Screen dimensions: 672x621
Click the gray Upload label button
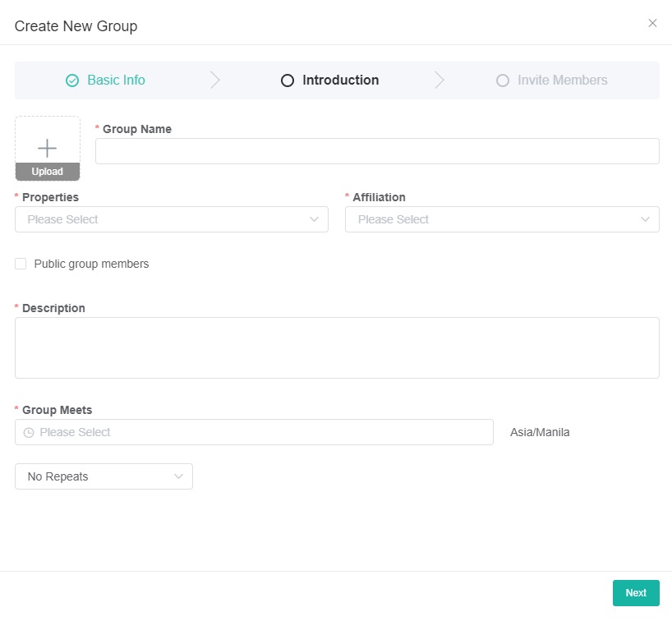[x=48, y=172]
